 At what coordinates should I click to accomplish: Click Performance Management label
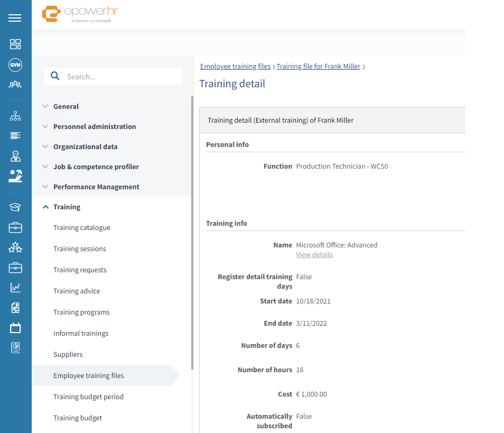(96, 187)
